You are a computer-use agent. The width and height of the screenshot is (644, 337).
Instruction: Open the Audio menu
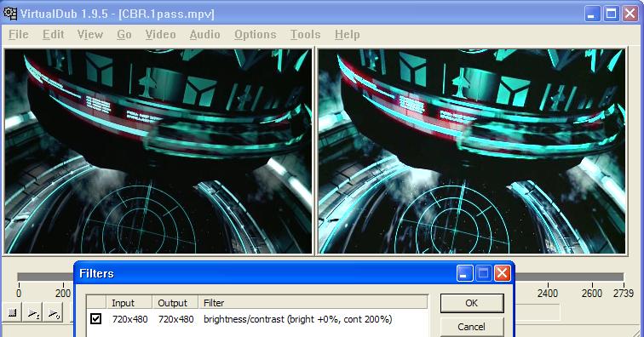click(204, 35)
